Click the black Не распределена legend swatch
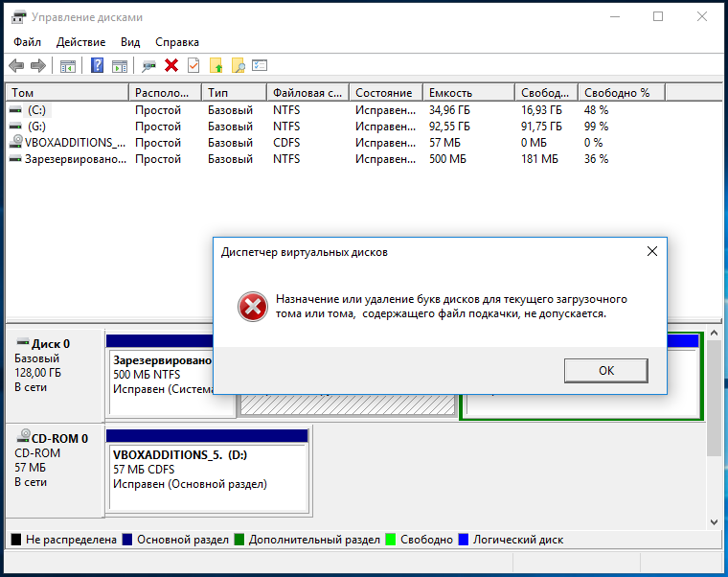Screen dimensions: 728x577 (16, 540)
